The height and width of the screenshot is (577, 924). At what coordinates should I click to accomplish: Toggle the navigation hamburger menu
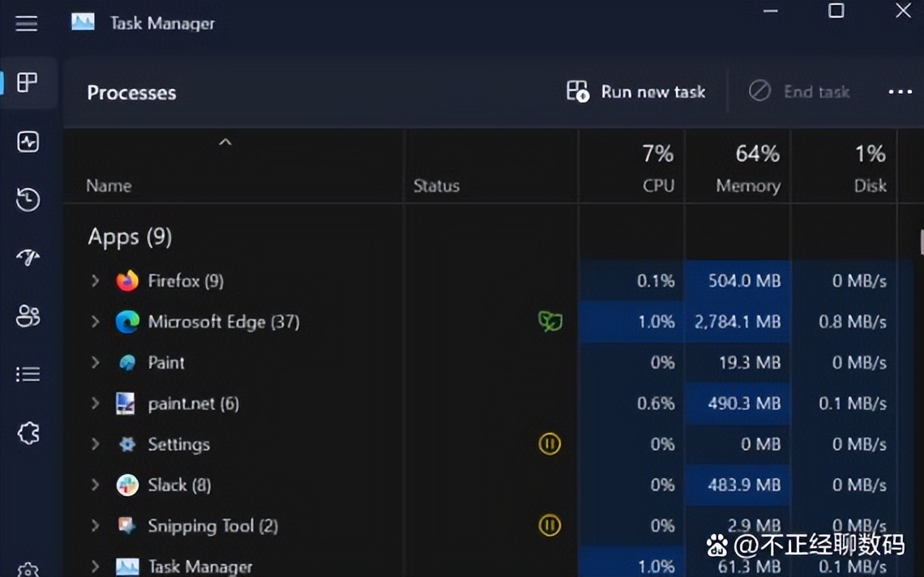26,24
